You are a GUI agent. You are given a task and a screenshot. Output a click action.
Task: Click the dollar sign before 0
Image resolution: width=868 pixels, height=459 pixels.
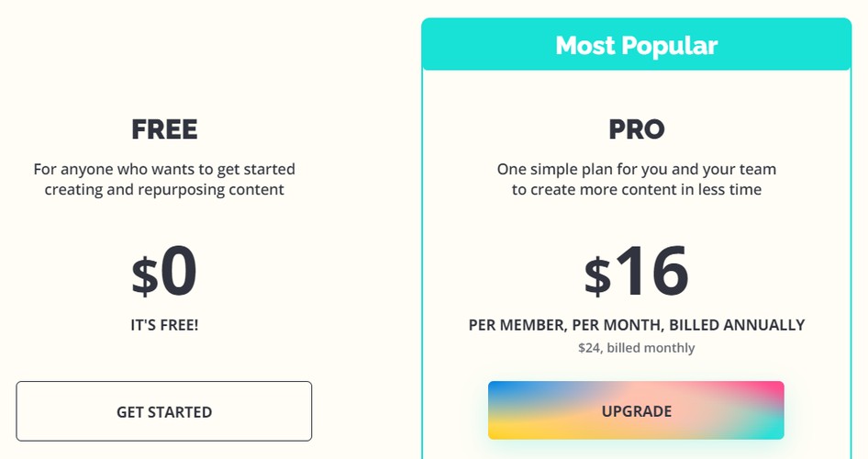coord(144,275)
